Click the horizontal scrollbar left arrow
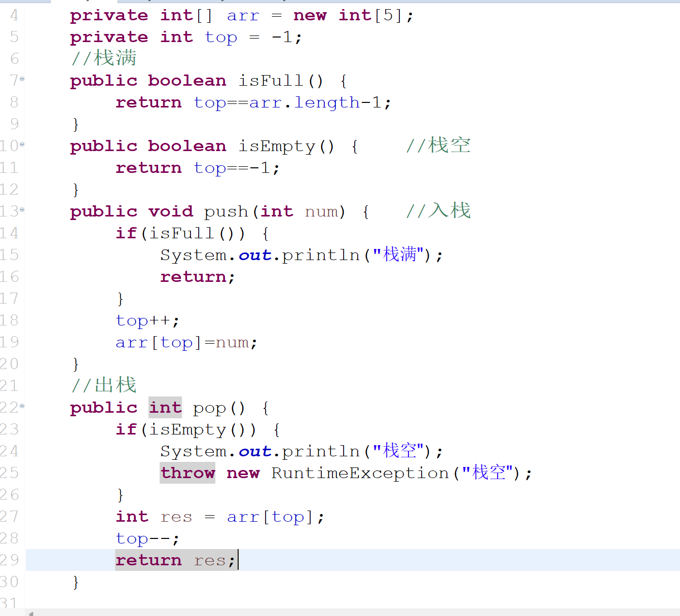This screenshot has width=680, height=616. click(x=31, y=613)
